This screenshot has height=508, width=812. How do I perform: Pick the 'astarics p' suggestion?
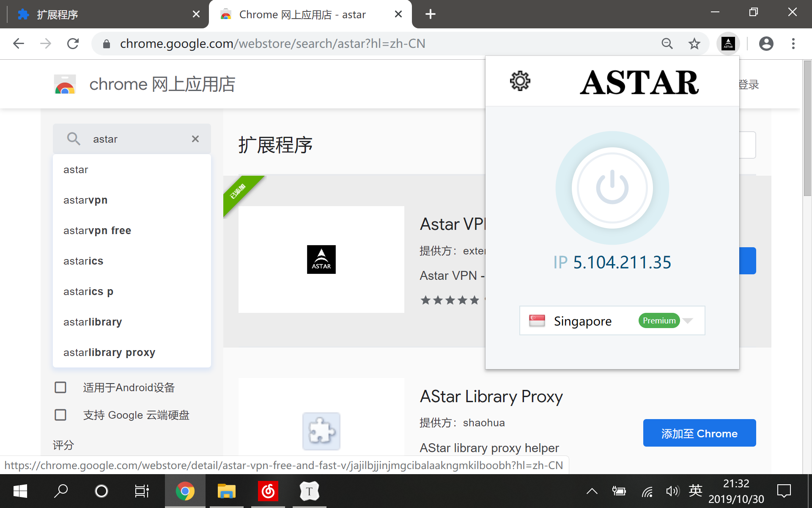[132, 292]
